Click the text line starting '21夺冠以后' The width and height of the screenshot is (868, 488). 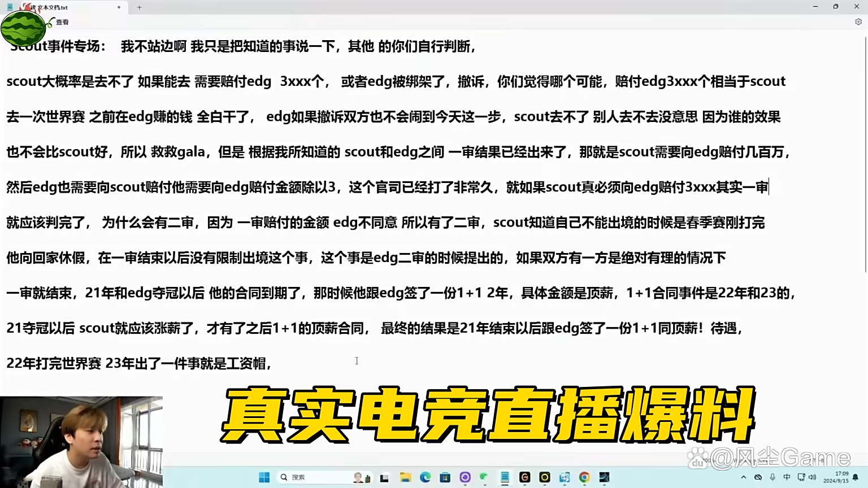[x=374, y=328]
